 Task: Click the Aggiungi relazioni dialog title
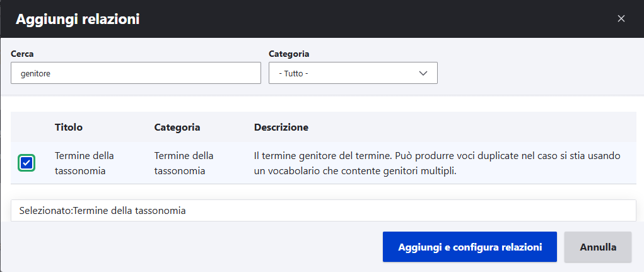[x=78, y=20]
